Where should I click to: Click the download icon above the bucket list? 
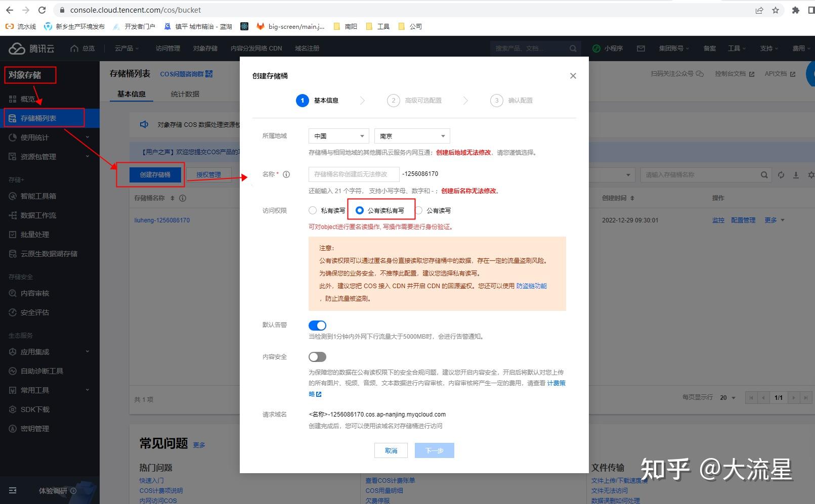tap(796, 175)
